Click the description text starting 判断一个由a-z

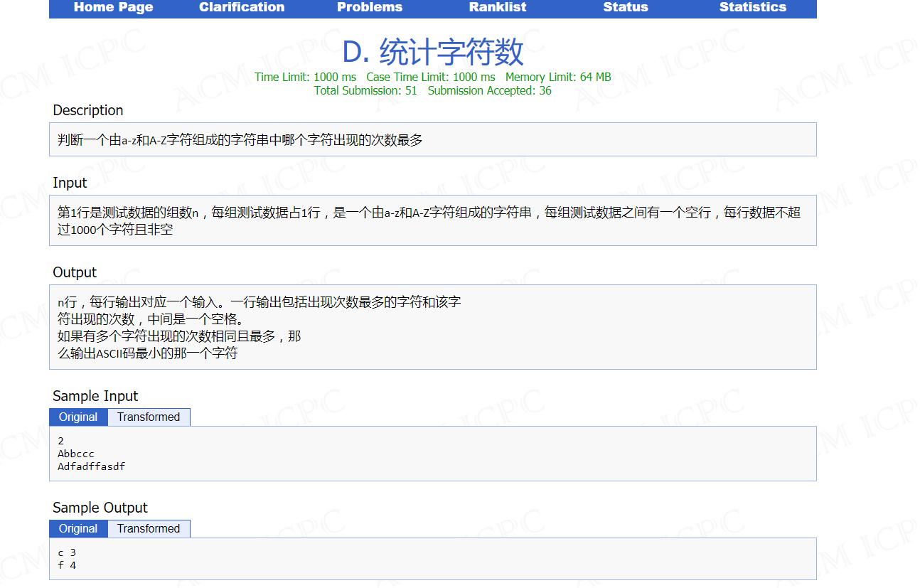click(240, 140)
